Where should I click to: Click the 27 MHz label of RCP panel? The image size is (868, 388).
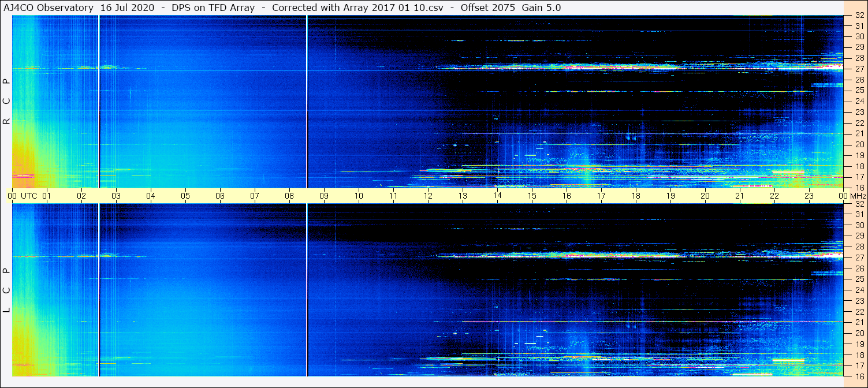(x=859, y=69)
